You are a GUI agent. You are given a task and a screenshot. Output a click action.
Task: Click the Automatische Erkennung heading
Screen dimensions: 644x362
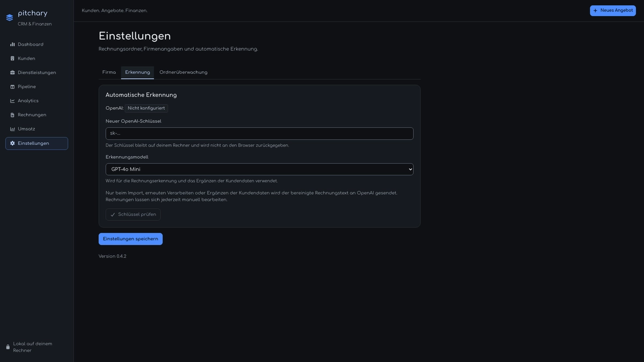(x=141, y=95)
